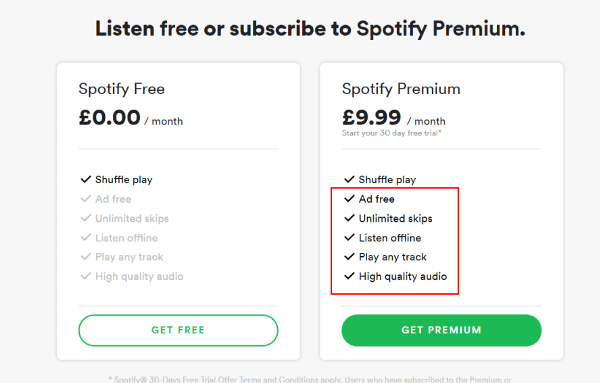Click Ad free checkmark in Spotify Premium
This screenshot has width=600, height=383.
[349, 199]
